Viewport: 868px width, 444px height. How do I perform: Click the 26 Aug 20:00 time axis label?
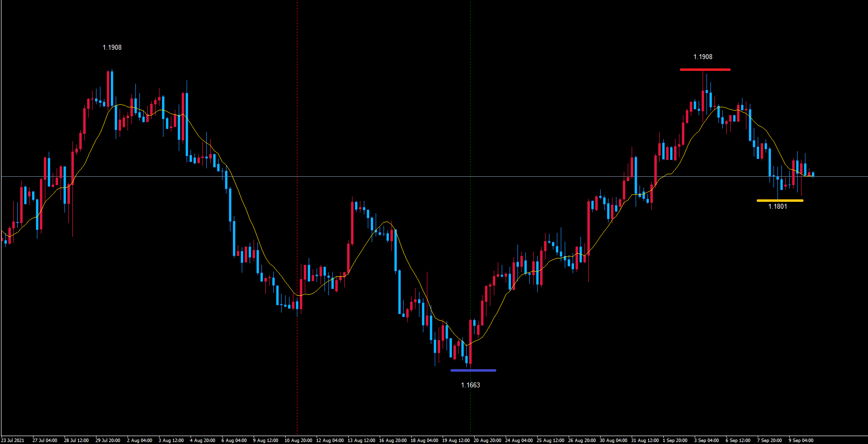pos(581,440)
